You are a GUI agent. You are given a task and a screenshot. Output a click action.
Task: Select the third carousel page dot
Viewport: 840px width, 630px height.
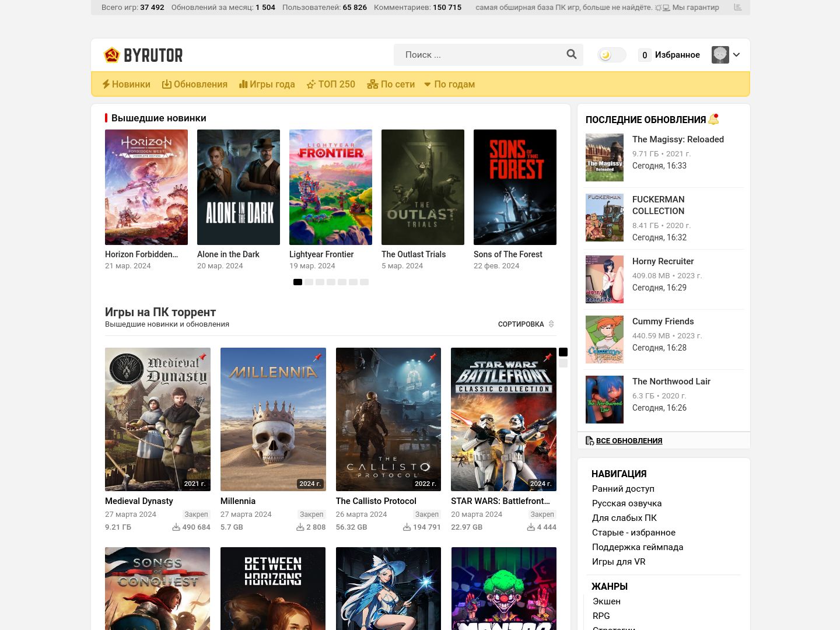coord(320,282)
